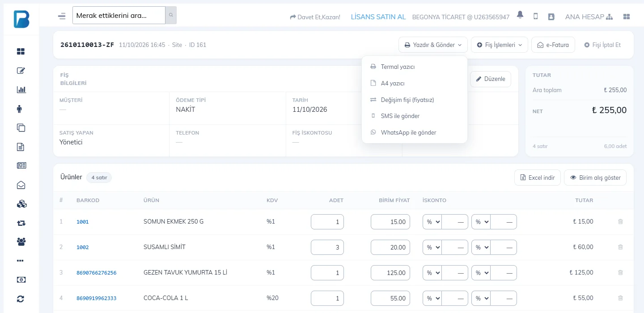Open first discount type dropdown for GEZEN TAVUK
Screen dimensions: 644x313
[432, 273]
